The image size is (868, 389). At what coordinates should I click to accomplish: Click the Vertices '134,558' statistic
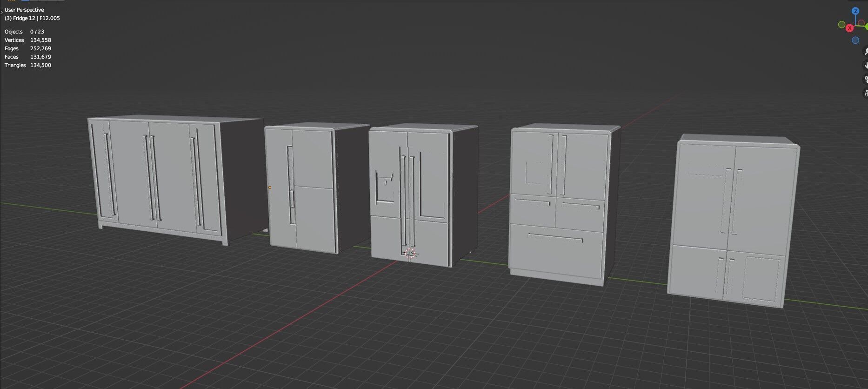click(x=40, y=40)
